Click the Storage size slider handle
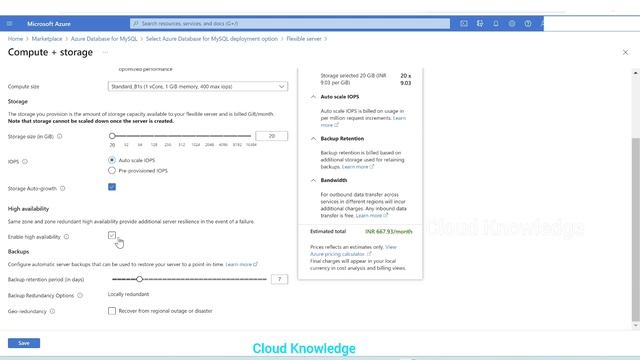 click(112, 136)
